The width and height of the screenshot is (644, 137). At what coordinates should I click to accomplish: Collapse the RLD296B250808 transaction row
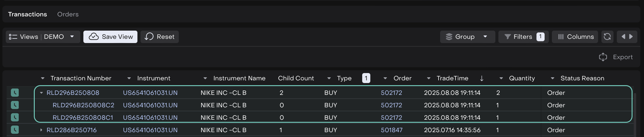(x=41, y=93)
